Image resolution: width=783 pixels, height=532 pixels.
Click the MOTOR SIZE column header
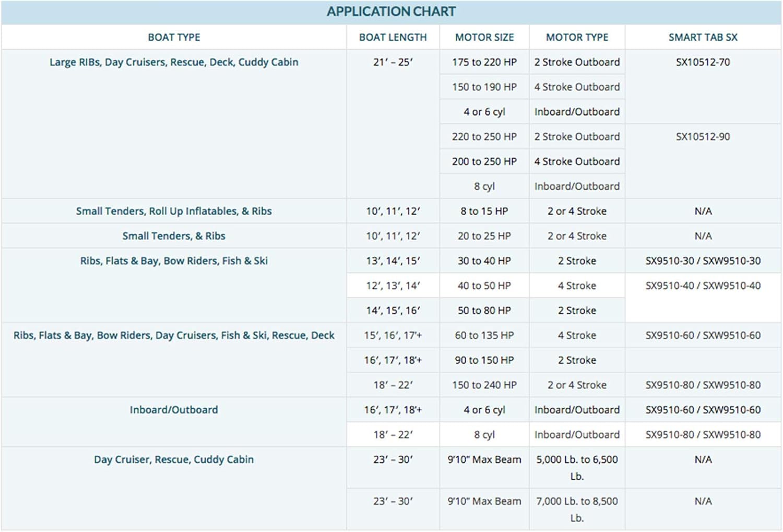coord(484,38)
